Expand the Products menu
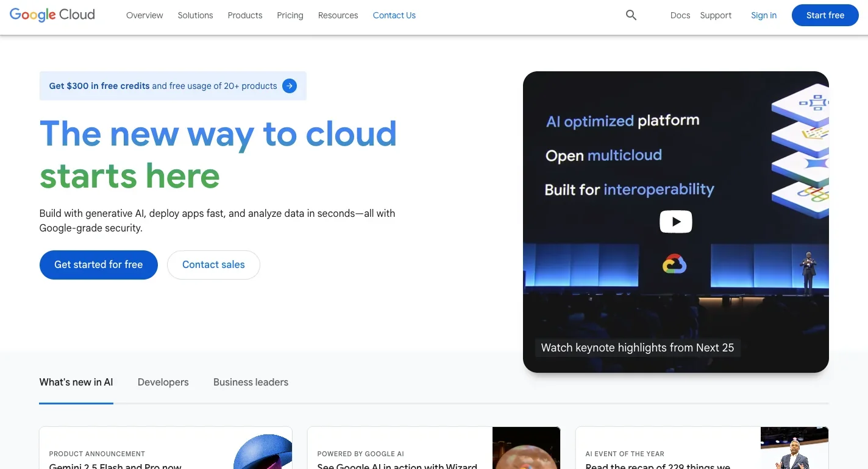 click(245, 15)
